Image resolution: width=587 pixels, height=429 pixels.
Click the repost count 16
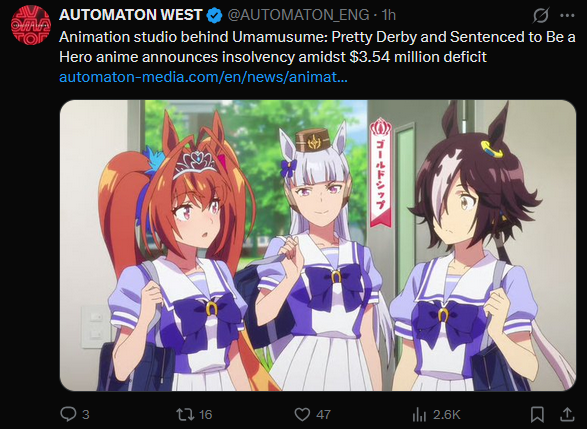coord(206,415)
